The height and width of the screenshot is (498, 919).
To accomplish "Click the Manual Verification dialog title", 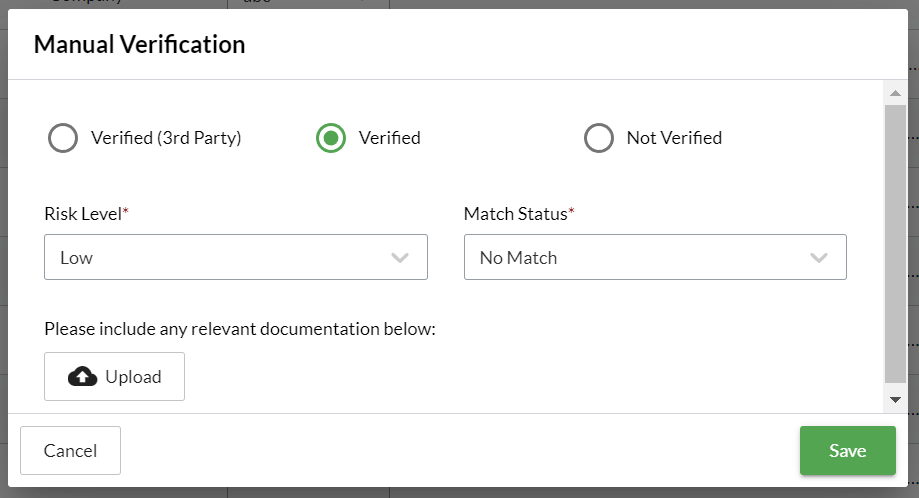I will pos(139,44).
